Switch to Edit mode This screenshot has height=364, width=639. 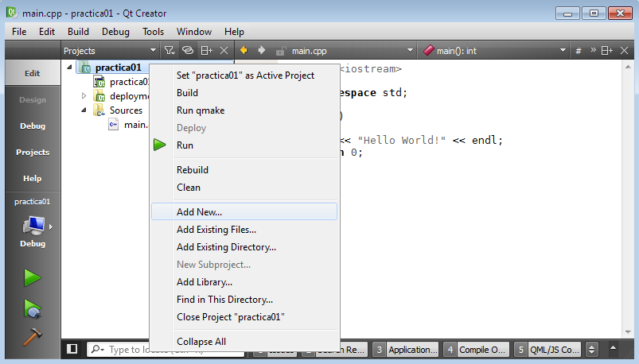point(32,73)
